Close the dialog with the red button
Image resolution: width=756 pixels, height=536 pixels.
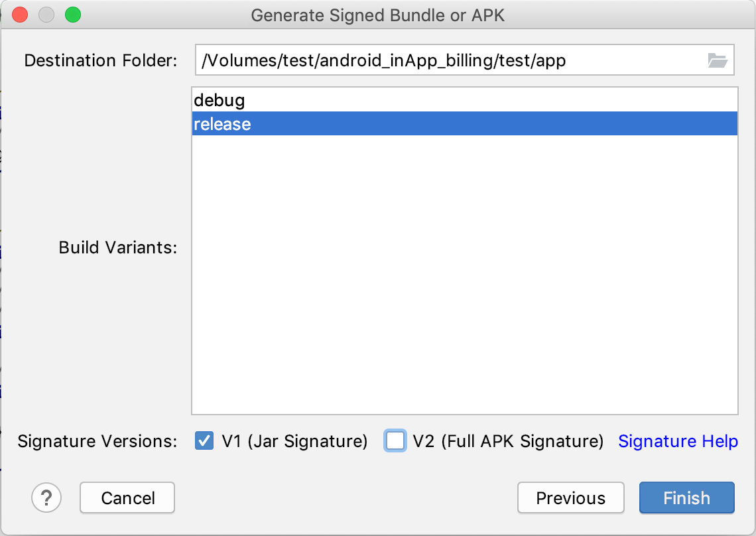pos(20,15)
